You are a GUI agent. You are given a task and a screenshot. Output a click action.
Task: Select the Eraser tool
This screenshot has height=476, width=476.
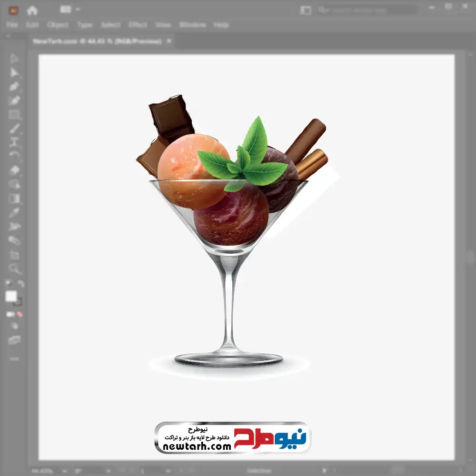[14, 170]
